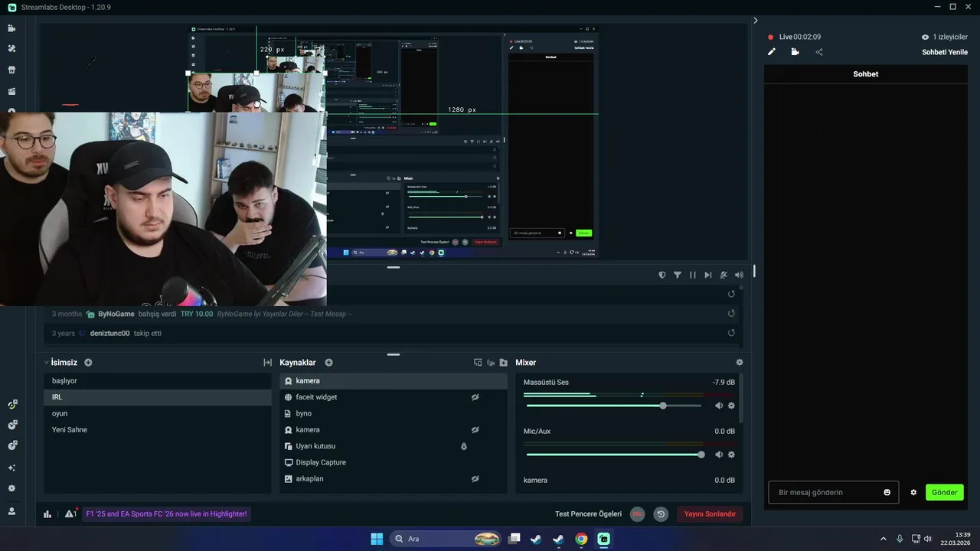Select the Display Capture source
Screen dimensions: 980x551
394,462
